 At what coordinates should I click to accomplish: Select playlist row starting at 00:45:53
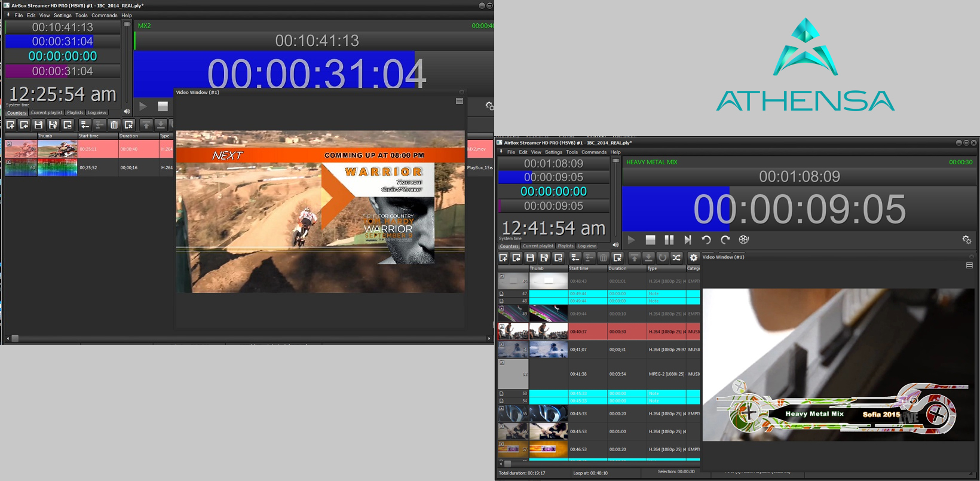599,431
